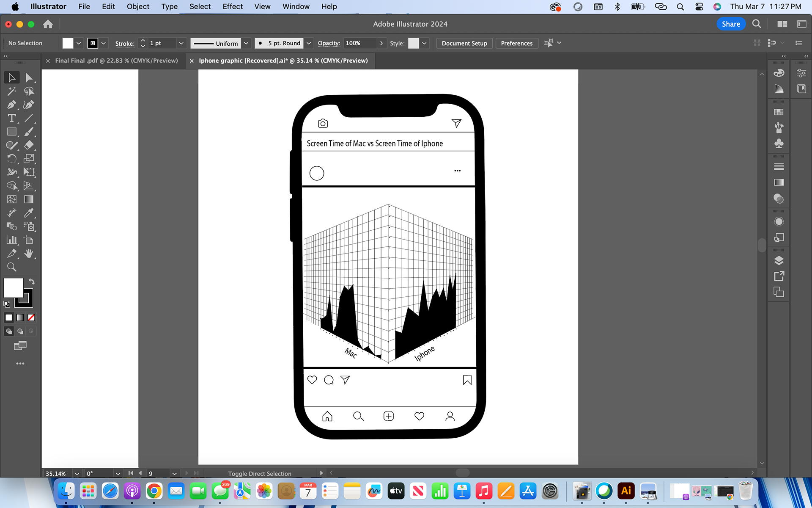Open brush definition 5 pt. Round dropdown
Viewport: 812px width, 508px height.
[x=309, y=43]
